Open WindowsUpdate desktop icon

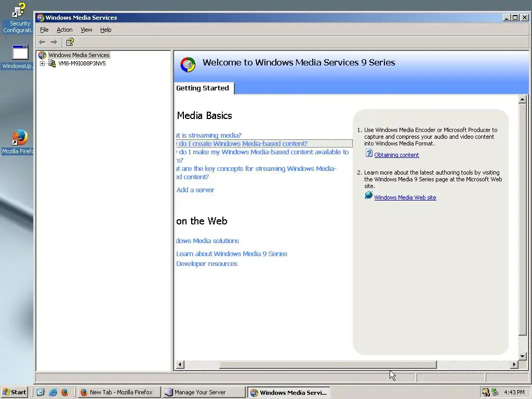coord(17,57)
